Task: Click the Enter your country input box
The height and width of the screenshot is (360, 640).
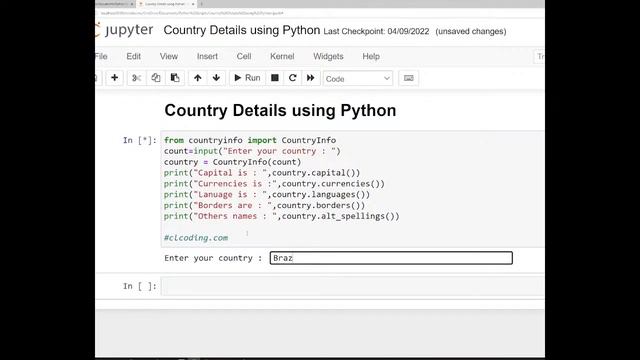Action: click(x=391, y=258)
